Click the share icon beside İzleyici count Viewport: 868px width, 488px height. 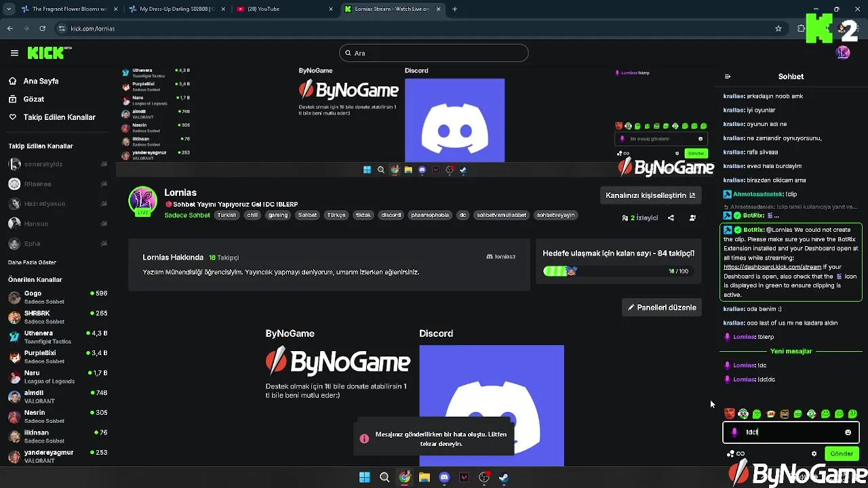(671, 218)
